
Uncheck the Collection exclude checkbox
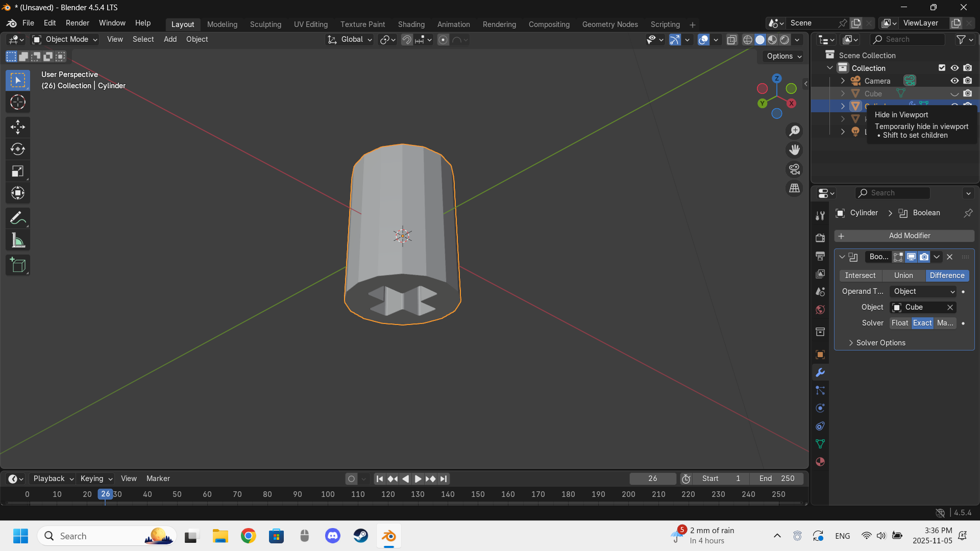(x=942, y=68)
